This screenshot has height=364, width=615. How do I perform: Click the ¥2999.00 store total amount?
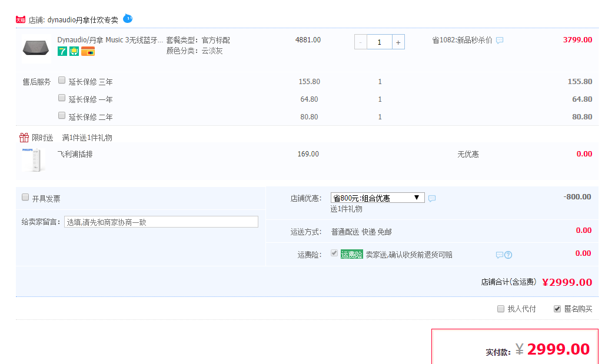click(x=567, y=282)
